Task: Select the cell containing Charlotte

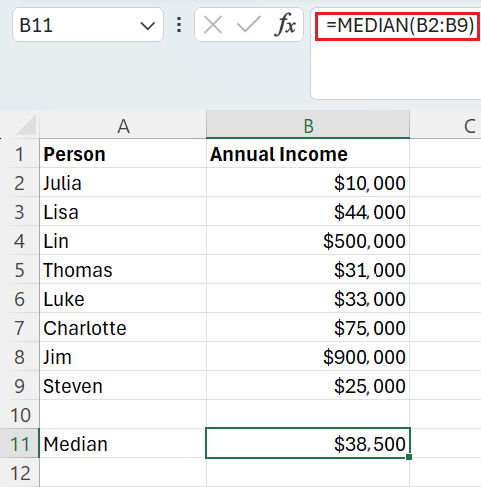Action: coord(123,328)
